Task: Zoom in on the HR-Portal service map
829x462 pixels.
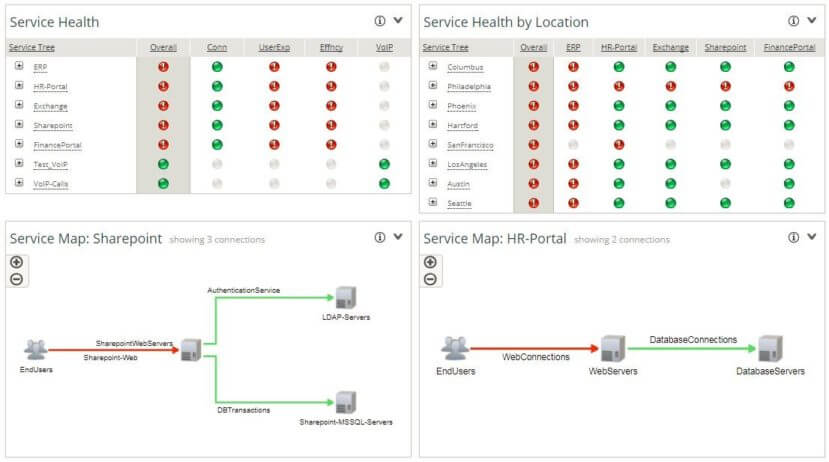Action: coord(430,262)
